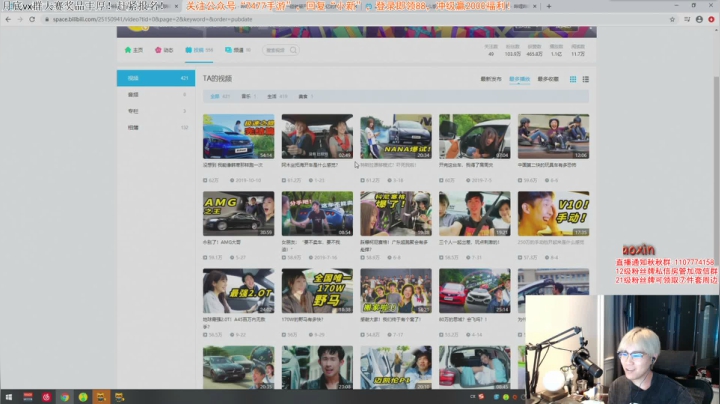Open the Windows Start button

pyautogui.click(x=8, y=397)
